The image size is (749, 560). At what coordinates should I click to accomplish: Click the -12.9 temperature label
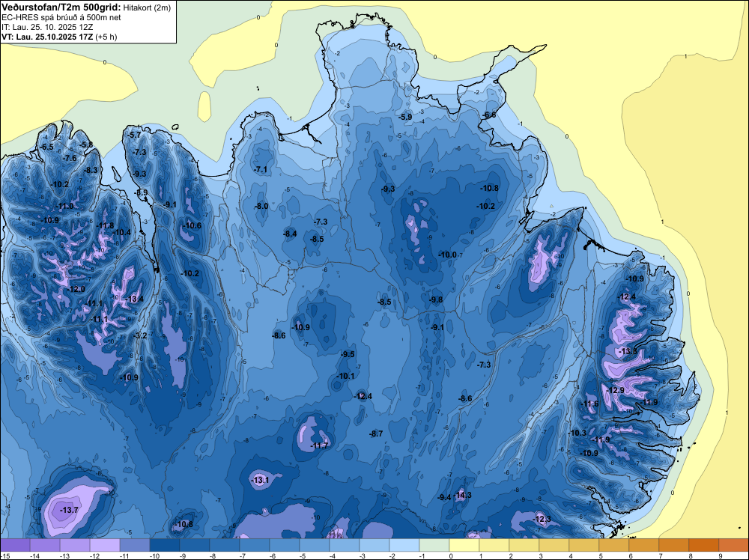(615, 390)
